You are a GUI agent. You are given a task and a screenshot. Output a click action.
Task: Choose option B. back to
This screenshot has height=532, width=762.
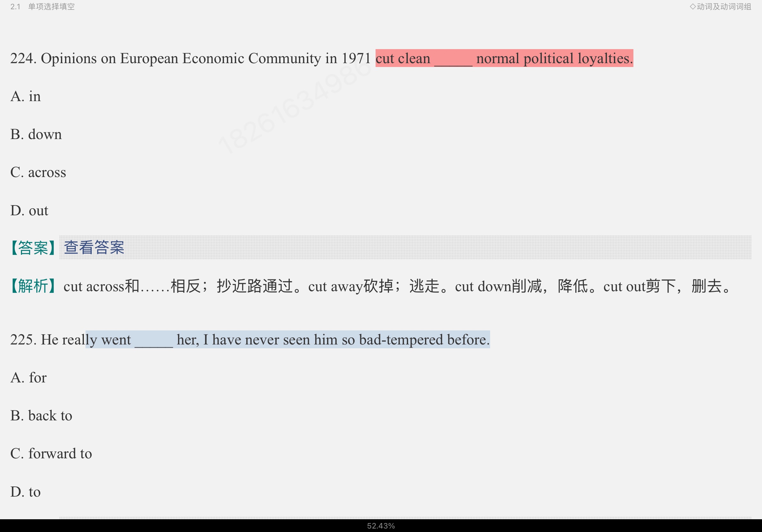(41, 416)
